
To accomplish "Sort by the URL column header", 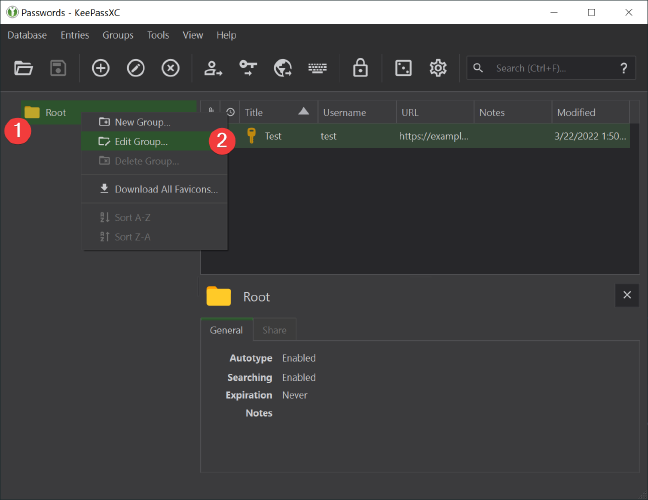I will point(435,112).
